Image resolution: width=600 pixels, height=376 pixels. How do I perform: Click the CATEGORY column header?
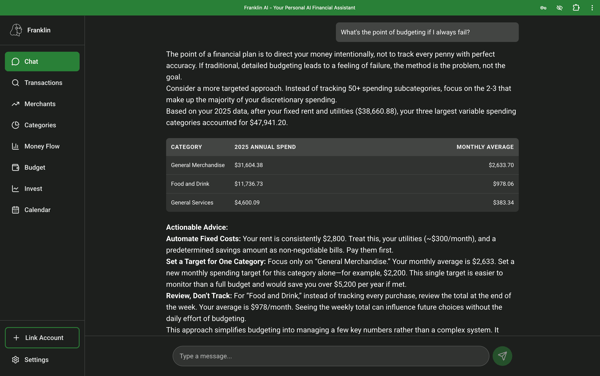click(186, 147)
